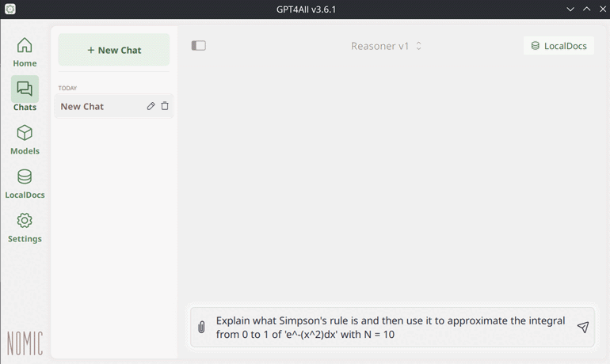Start a conversation with + New Chat
610x364 pixels.
pyautogui.click(x=114, y=50)
